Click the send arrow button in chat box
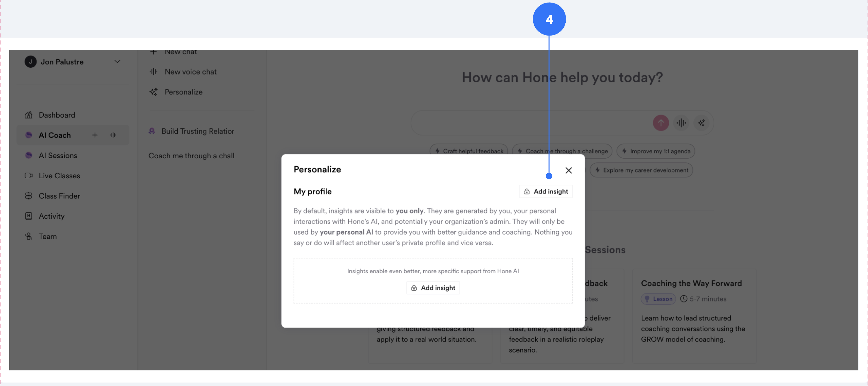Viewport: 868px width, 386px height. [x=660, y=123]
